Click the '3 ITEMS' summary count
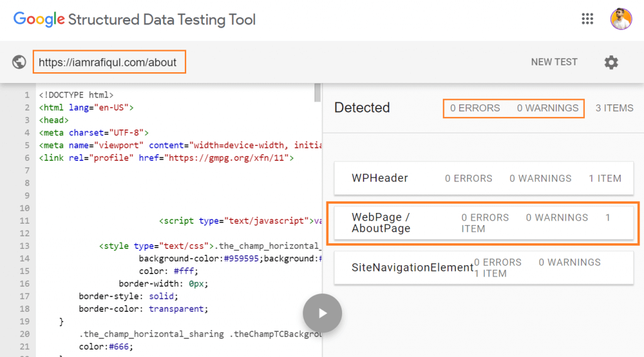Image resolution: width=644 pixels, height=357 pixels. pos(614,108)
